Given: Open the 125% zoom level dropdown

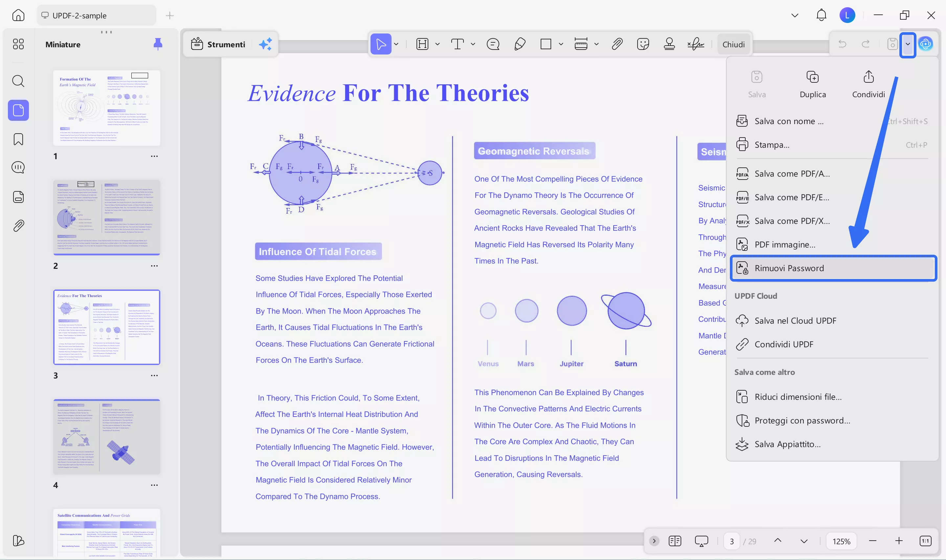Looking at the screenshot, I should point(841,541).
